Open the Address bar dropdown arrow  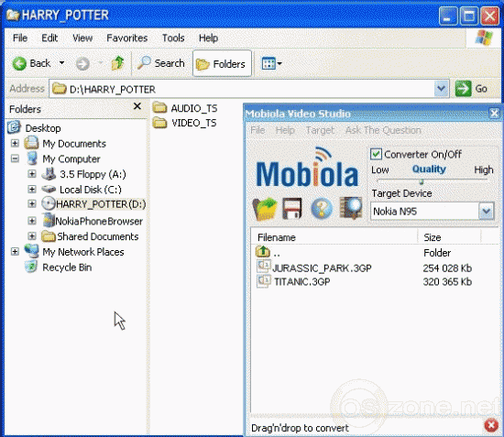click(442, 88)
